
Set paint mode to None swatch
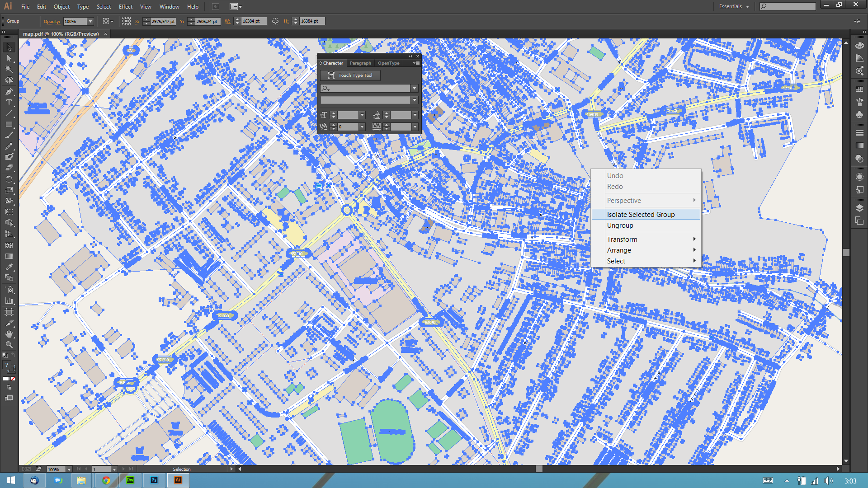pyautogui.click(x=13, y=379)
